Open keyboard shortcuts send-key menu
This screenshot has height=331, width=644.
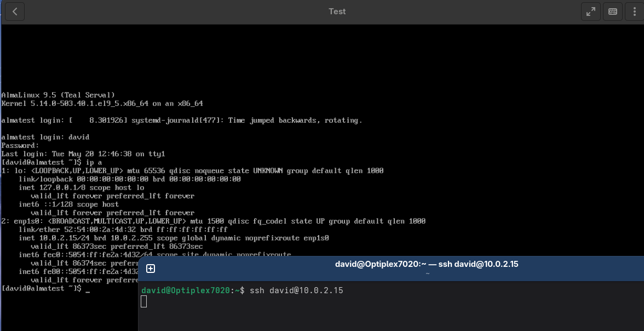pyautogui.click(x=612, y=12)
